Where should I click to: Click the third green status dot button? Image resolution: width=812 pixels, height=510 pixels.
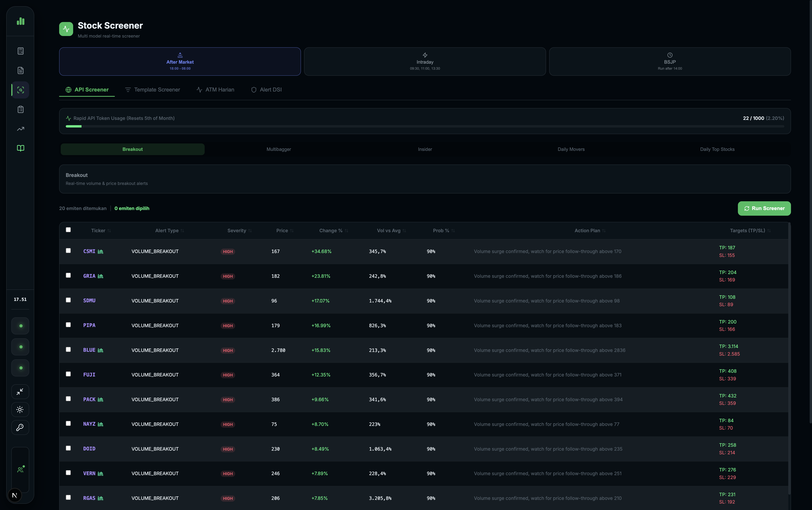(x=20, y=368)
